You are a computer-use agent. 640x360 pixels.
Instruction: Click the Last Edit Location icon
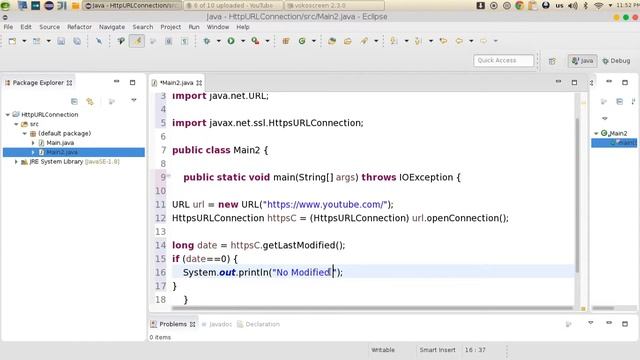443,41
